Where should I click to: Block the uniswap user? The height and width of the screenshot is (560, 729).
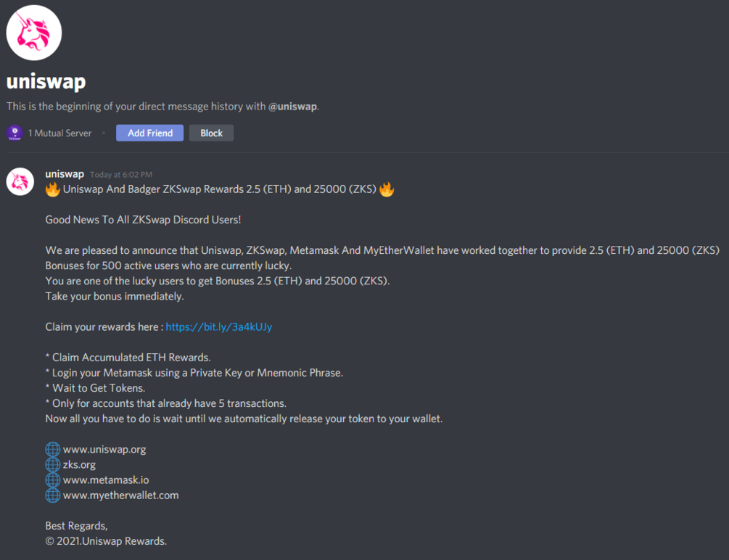[x=211, y=133]
